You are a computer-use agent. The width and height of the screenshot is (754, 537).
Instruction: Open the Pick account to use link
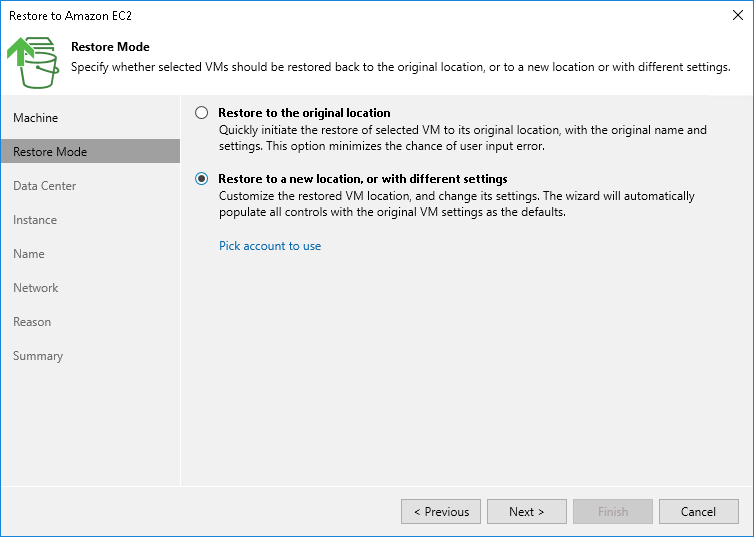270,246
